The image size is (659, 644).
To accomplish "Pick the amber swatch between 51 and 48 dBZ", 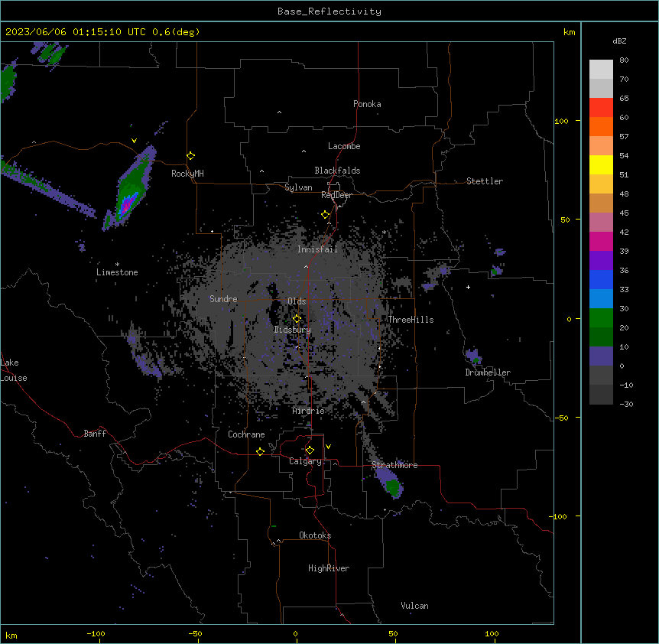I will pos(601,184).
